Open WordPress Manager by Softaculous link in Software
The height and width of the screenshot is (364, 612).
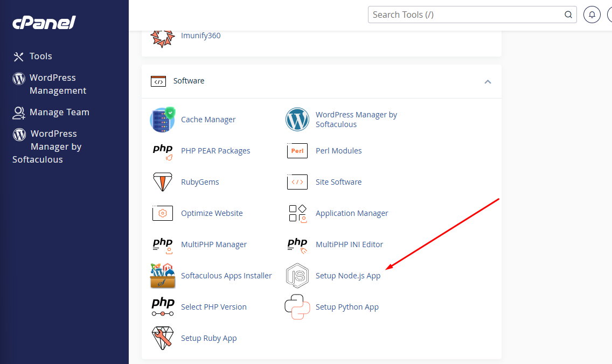click(x=356, y=120)
